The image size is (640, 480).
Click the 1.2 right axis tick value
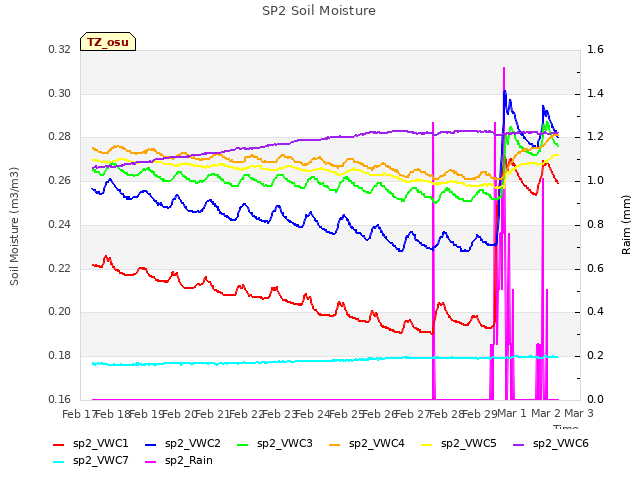(595, 137)
